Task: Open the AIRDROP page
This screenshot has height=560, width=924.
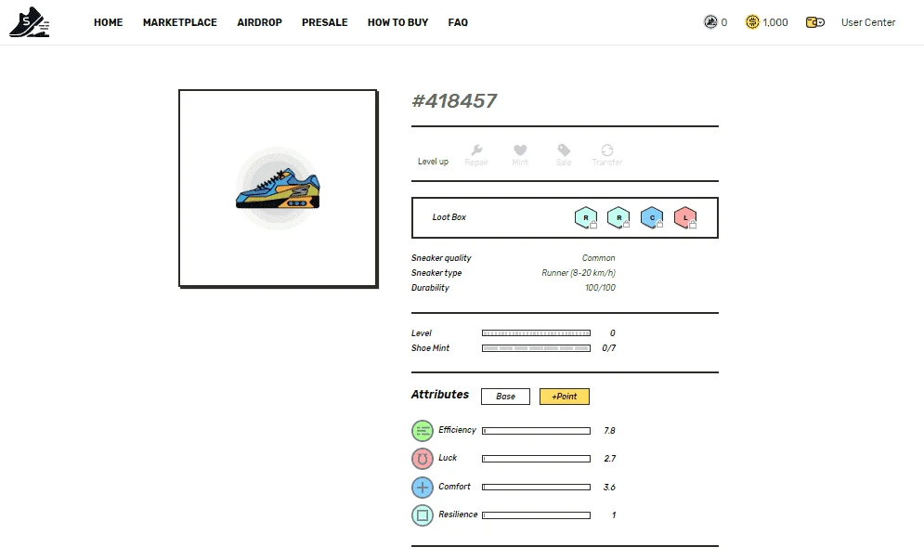Action: tap(259, 22)
